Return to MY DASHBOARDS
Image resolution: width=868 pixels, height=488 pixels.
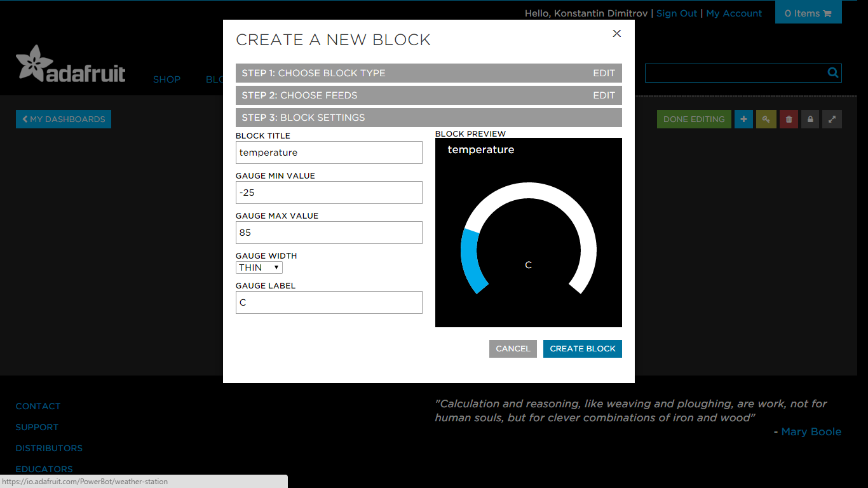click(x=63, y=119)
